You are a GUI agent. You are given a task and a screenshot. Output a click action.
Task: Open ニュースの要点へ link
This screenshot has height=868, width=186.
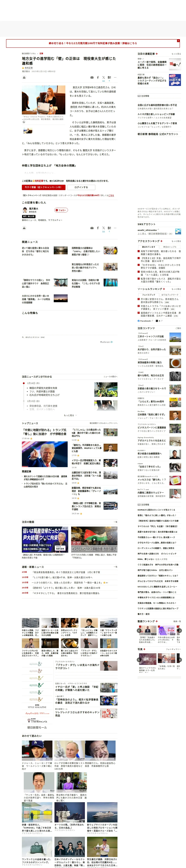(x=110, y=377)
